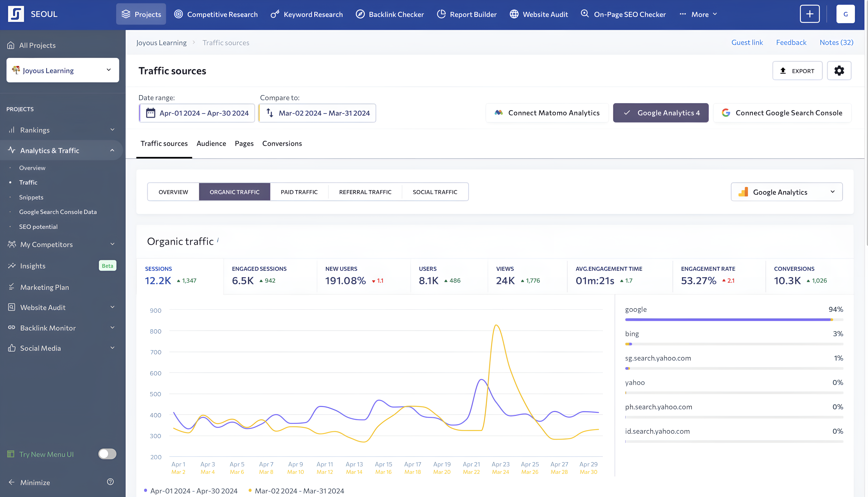Click the Marketing Plan checklist icon

(x=12, y=287)
